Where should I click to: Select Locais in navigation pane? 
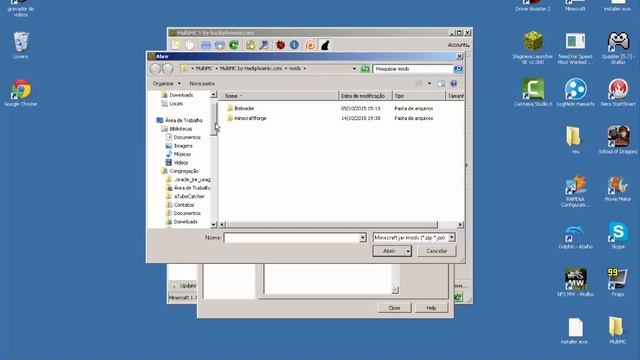pyautogui.click(x=172, y=104)
